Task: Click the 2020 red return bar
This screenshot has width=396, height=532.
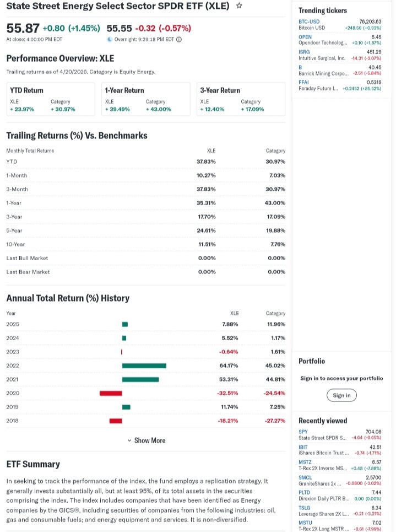Action: tap(111, 393)
